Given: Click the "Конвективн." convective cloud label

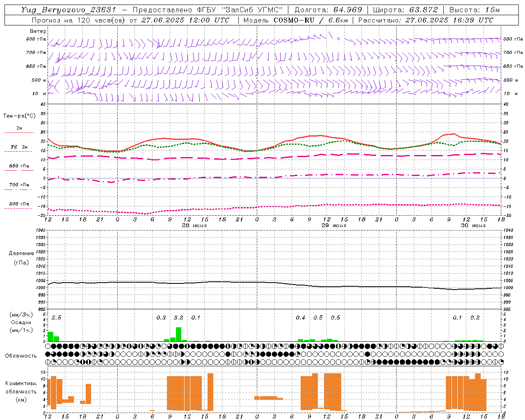Looking at the screenshot, I should point(21,383).
